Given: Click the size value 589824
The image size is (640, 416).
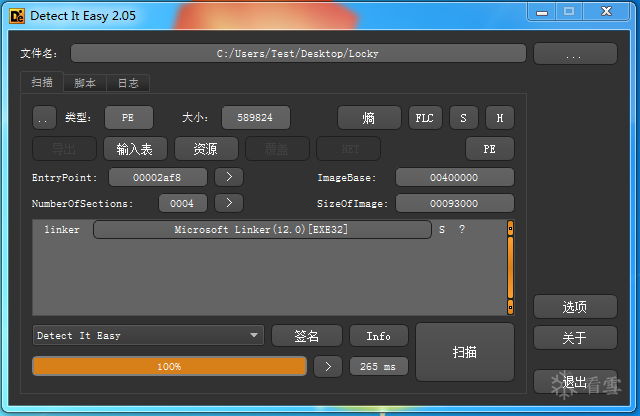Looking at the screenshot, I should tap(256, 118).
